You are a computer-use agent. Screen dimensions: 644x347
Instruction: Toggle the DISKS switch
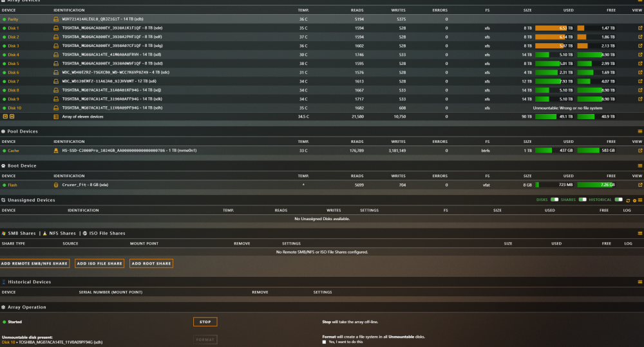click(554, 200)
